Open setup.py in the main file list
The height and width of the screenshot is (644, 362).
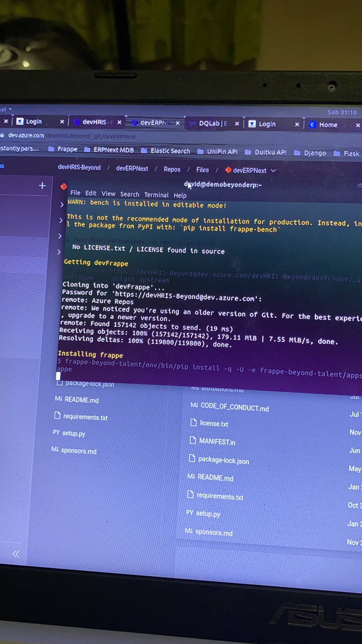(208, 514)
